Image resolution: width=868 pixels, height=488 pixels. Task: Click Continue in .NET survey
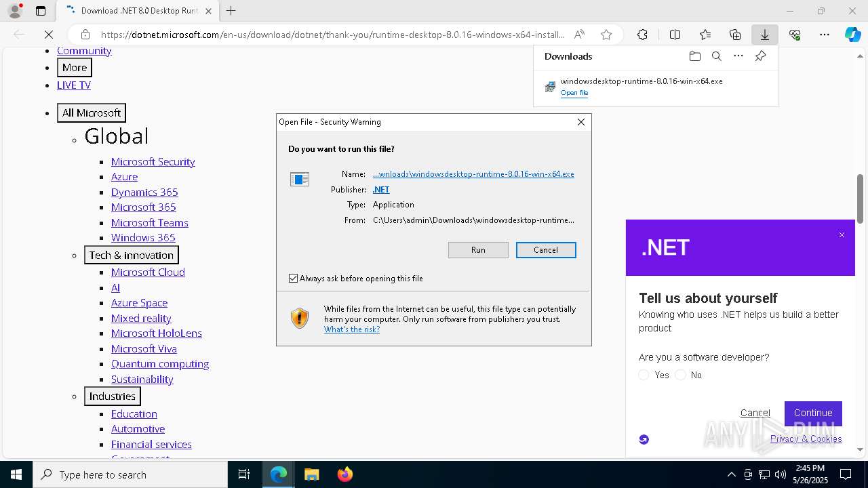[x=813, y=413]
